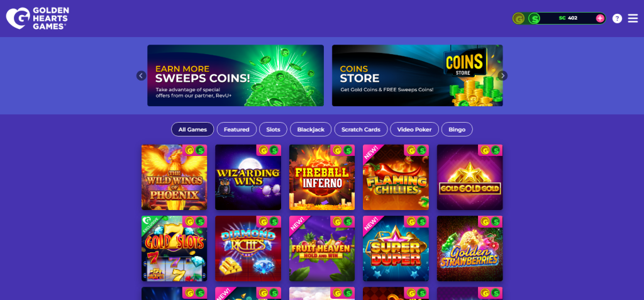Screen dimensions: 644x300
Task: Go to Golden Hearts Games home logo
Action: (37, 18)
